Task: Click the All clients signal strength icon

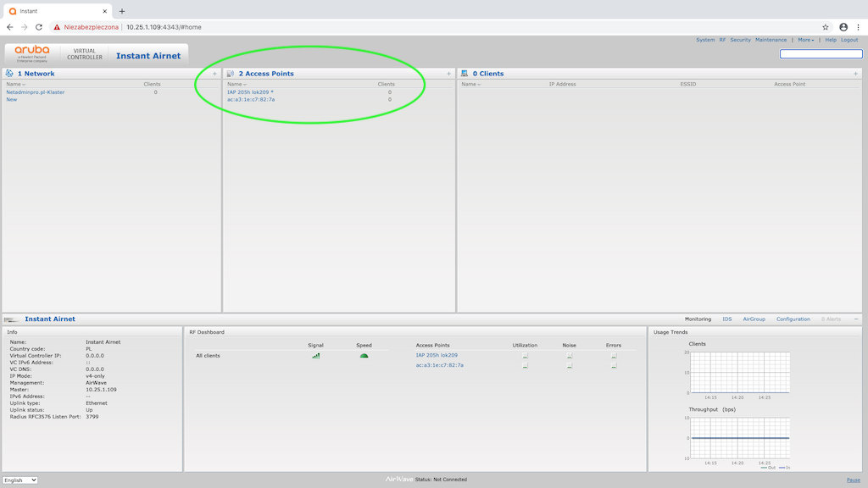Action: (x=316, y=356)
